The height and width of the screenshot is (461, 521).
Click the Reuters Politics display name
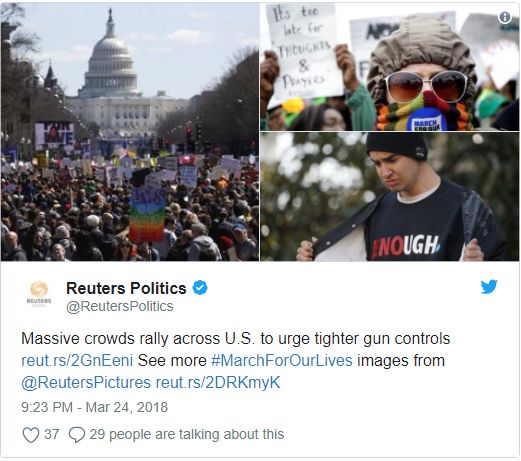126,288
